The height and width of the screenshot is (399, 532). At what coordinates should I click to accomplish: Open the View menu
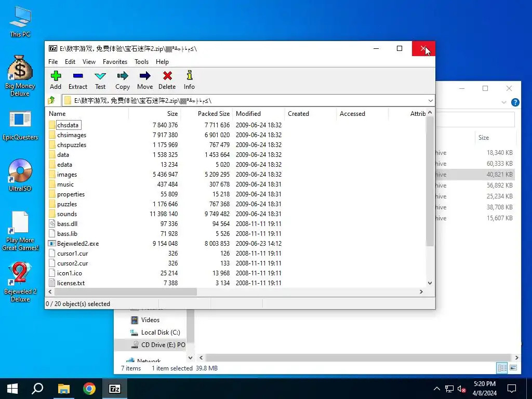tap(89, 62)
